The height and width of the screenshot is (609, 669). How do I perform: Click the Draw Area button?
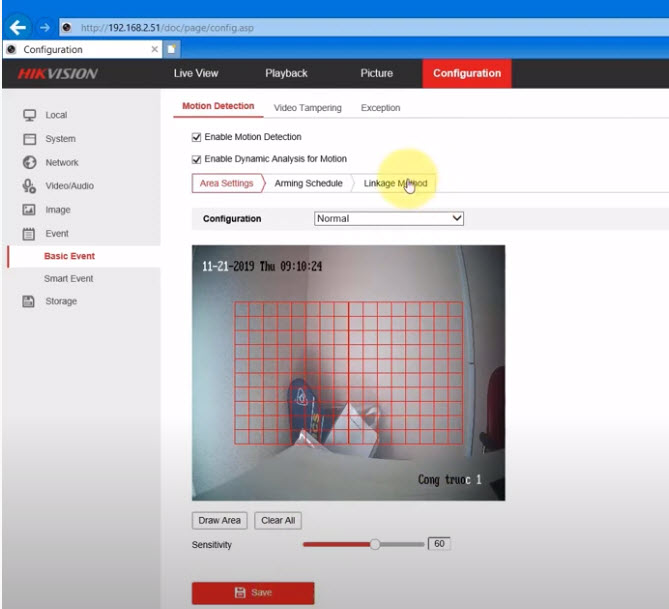click(x=220, y=520)
